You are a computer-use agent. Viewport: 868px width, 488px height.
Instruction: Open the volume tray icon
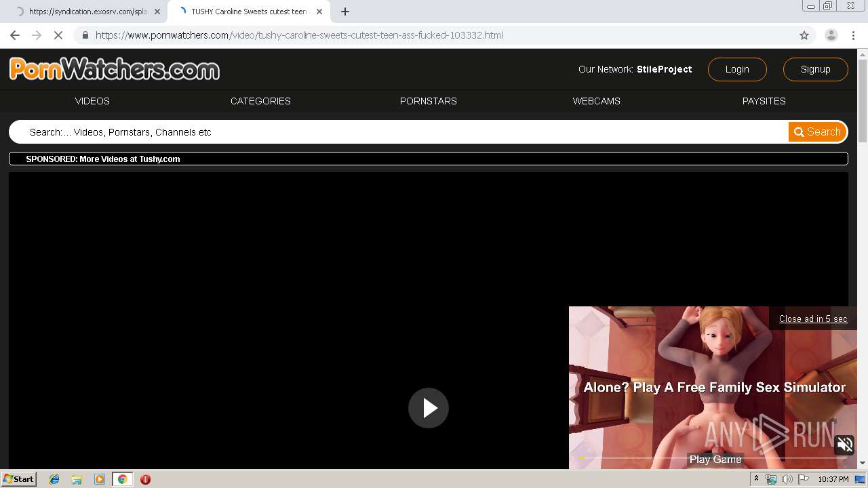(x=787, y=479)
